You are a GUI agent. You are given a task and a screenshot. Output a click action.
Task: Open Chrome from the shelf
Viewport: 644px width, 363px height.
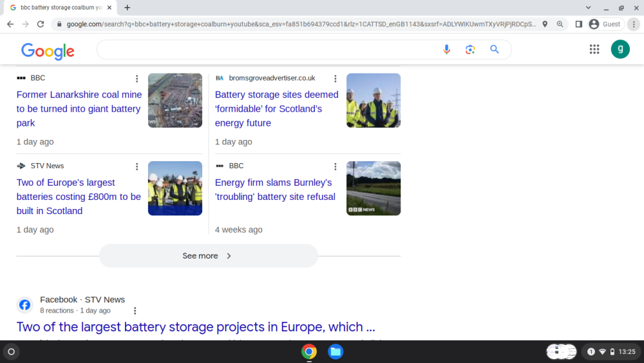[309, 351]
